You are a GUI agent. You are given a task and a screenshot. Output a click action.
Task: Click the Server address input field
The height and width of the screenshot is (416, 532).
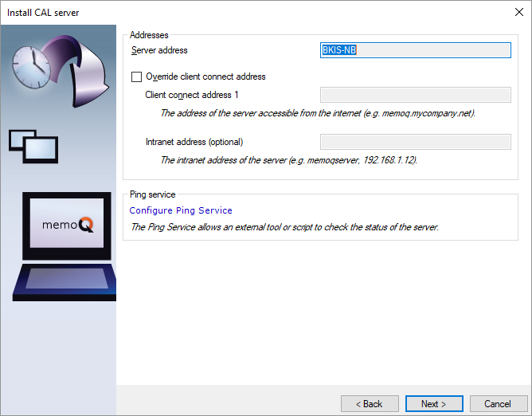click(x=415, y=50)
